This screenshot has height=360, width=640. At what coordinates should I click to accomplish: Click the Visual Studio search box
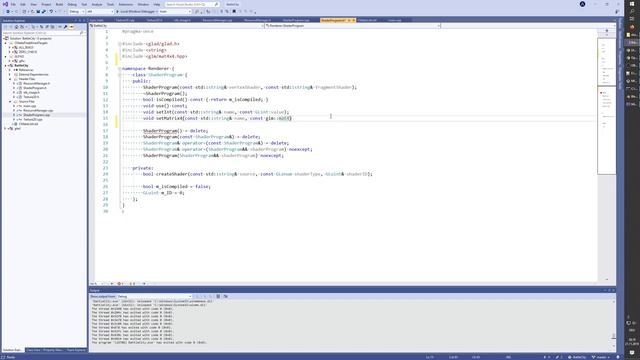pos(192,4)
